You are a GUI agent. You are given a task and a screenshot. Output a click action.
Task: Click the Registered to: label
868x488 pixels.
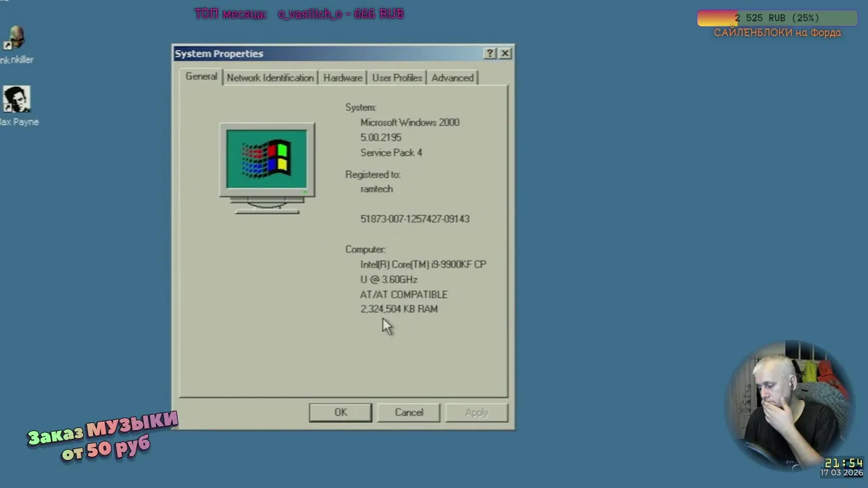pos(372,175)
